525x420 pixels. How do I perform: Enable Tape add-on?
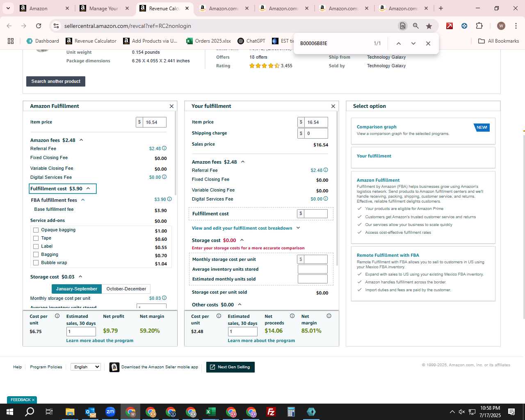point(36,238)
